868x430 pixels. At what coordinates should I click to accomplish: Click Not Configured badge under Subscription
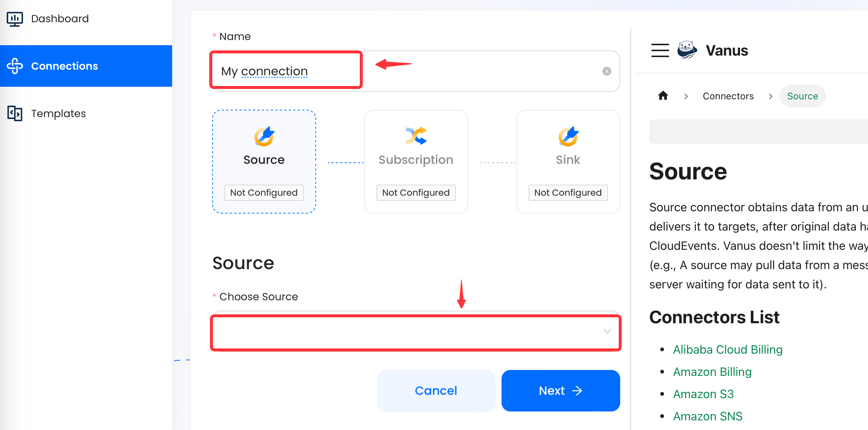pos(416,192)
